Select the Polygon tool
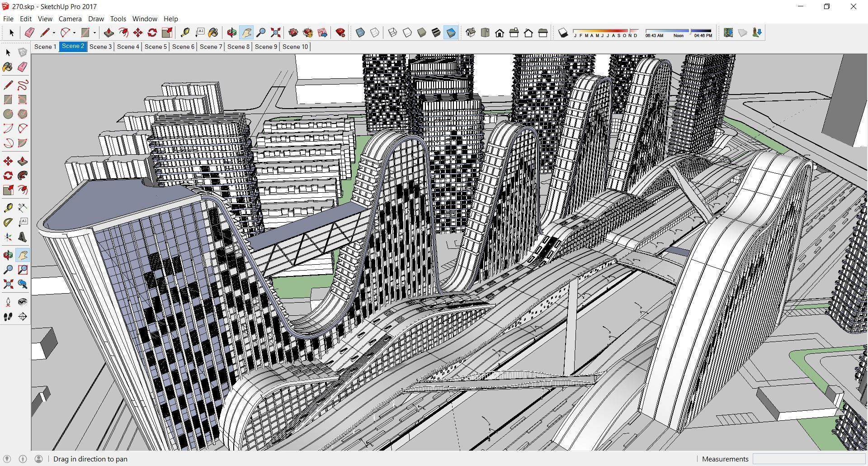The height and width of the screenshot is (466, 868). (x=23, y=114)
